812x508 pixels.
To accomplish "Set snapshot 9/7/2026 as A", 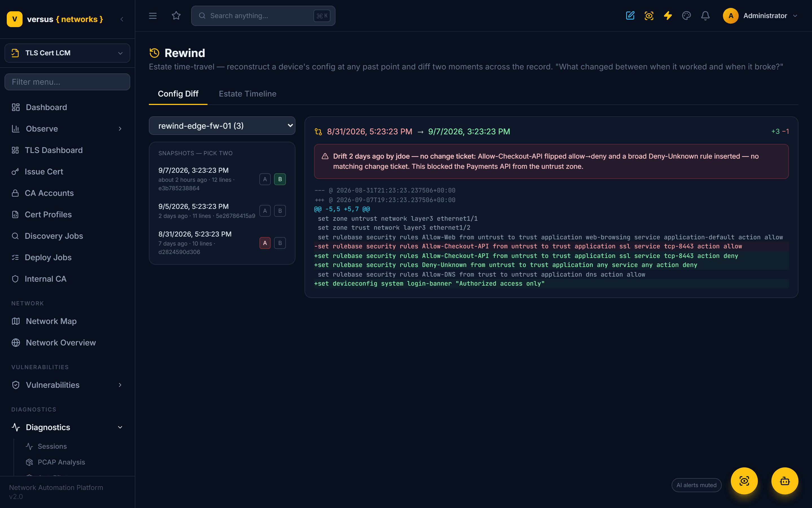I will [x=265, y=179].
